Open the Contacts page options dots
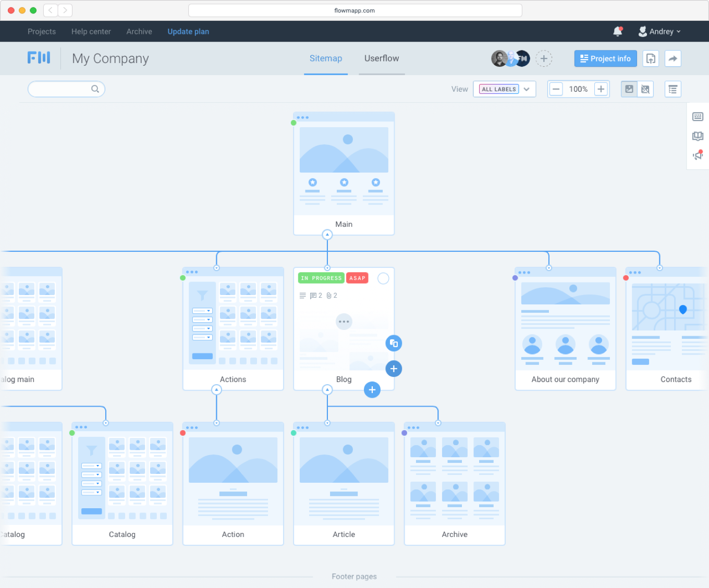Viewport: 709px width, 588px height. pyautogui.click(x=635, y=272)
